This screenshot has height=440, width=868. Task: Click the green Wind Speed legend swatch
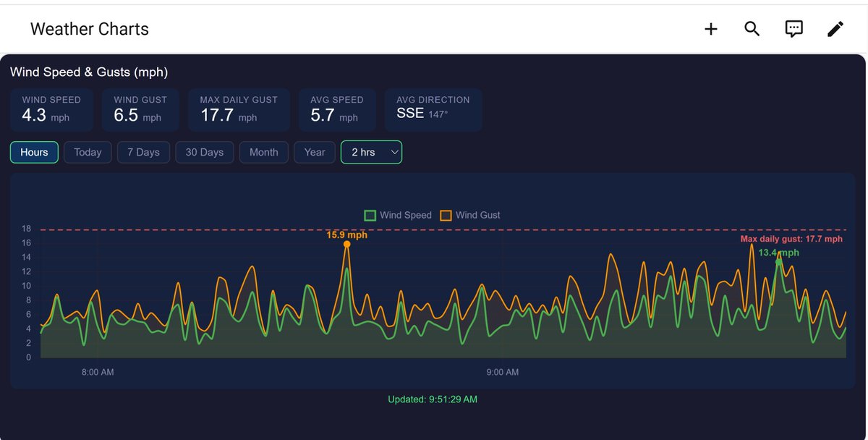(x=370, y=215)
